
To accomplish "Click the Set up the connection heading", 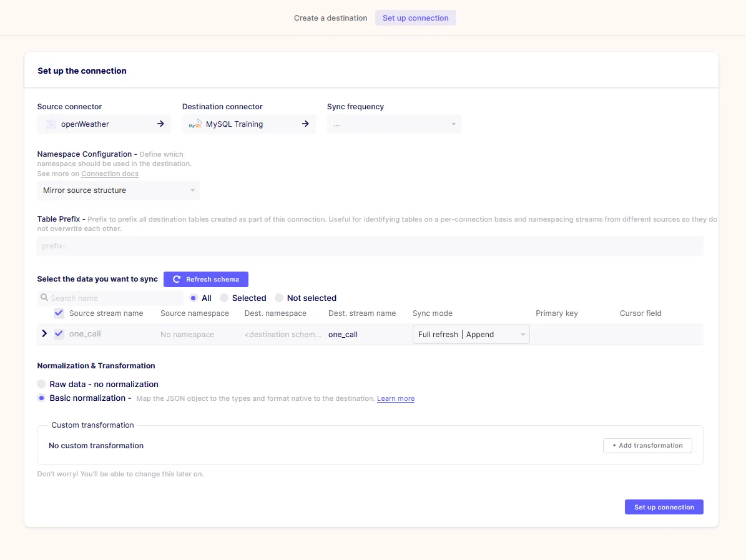I will [82, 71].
